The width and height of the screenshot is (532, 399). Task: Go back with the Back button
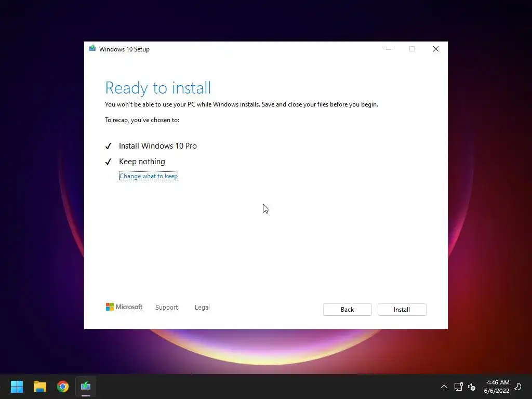point(347,310)
